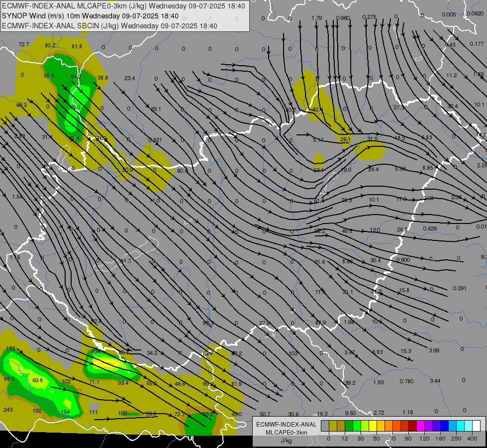The width and height of the screenshot is (487, 448).
Task: Click the map value 24.4
Action: 373,169
